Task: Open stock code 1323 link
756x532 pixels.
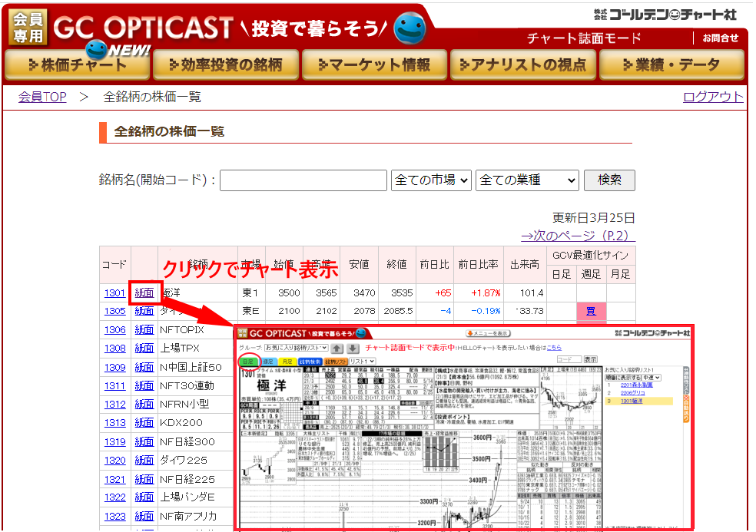Action: (x=114, y=517)
